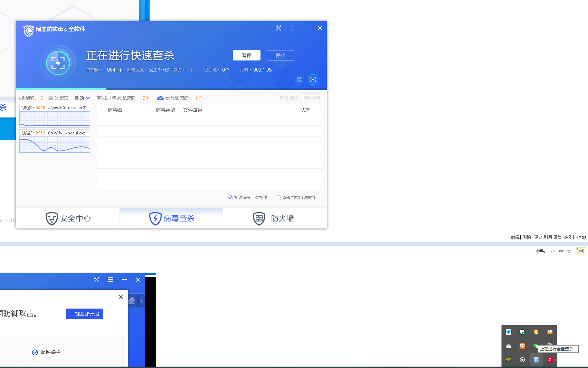Click the cloud icon beside 云发现威胁
The width and height of the screenshot is (588, 368).
pyautogui.click(x=160, y=98)
